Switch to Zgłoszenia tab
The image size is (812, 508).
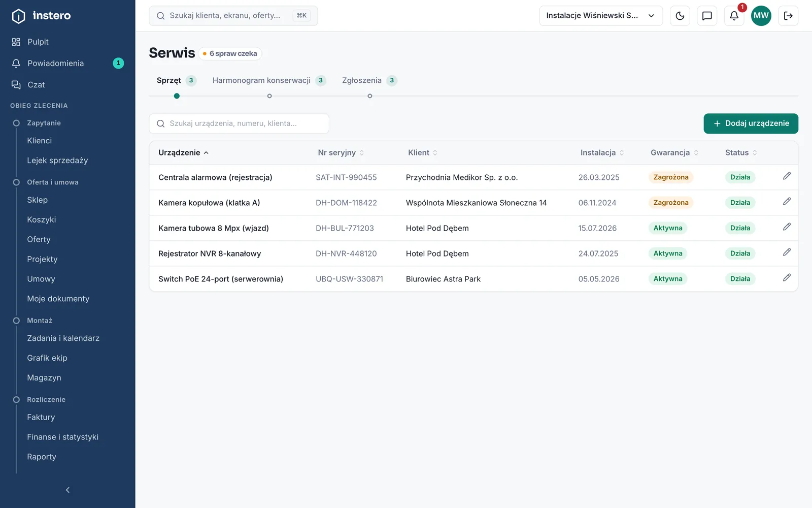369,80
